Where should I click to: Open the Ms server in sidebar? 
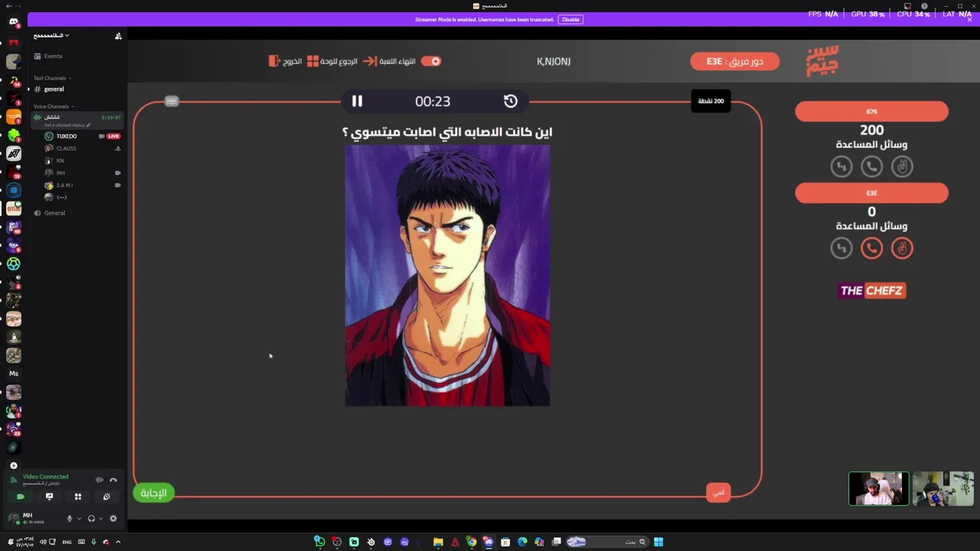[x=13, y=373]
